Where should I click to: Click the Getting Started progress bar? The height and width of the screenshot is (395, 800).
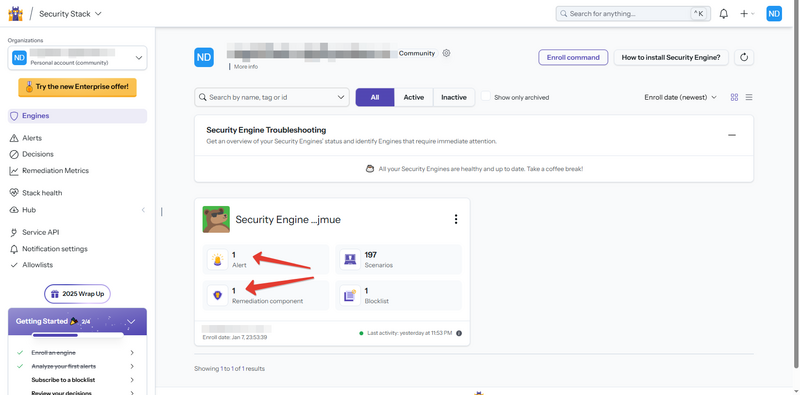pos(78,335)
